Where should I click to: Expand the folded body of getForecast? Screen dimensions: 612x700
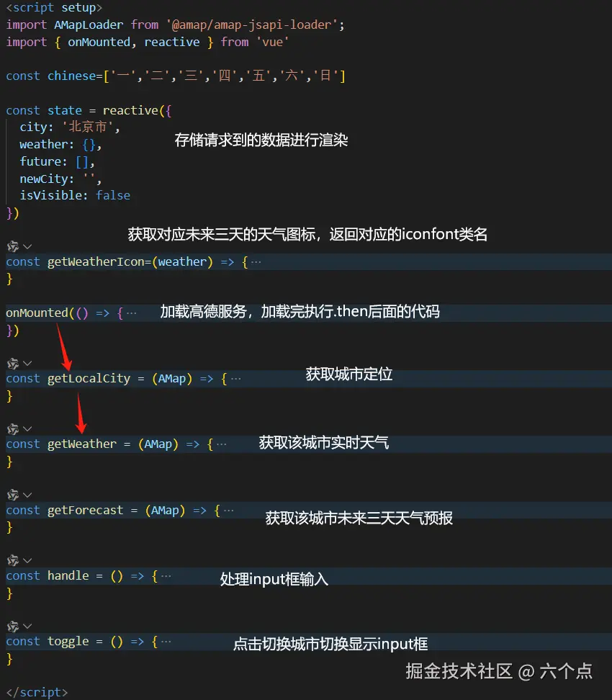(228, 511)
